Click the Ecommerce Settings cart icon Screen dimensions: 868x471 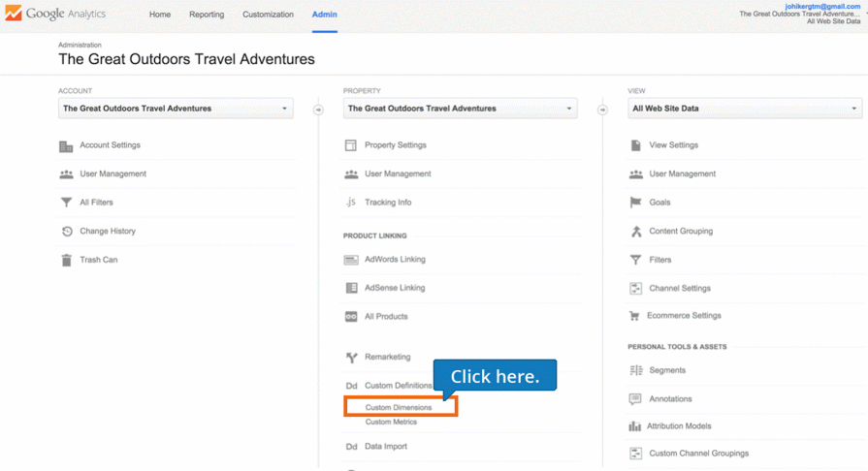click(634, 316)
